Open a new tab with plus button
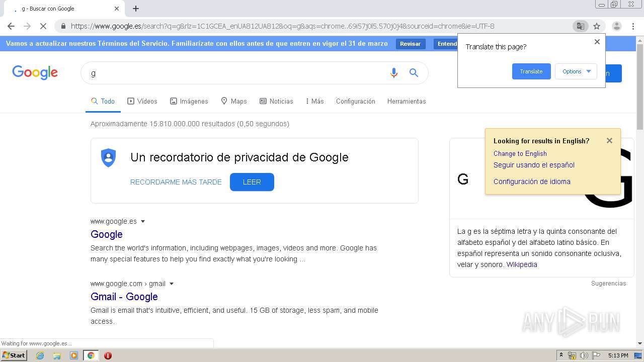This screenshot has width=644, height=362. (136, 9)
